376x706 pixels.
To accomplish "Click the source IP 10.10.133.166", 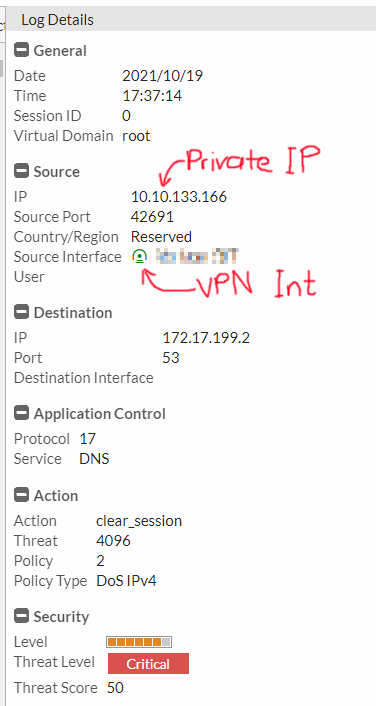I will [179, 197].
